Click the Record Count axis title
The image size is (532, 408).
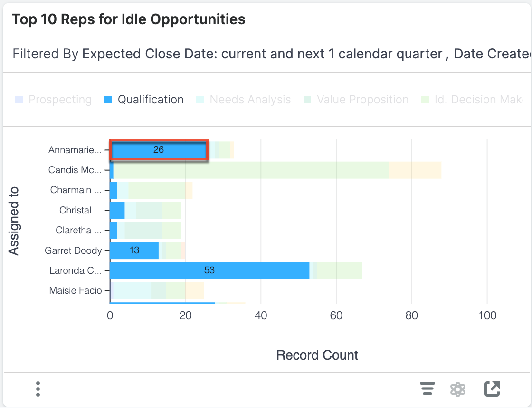317,354
